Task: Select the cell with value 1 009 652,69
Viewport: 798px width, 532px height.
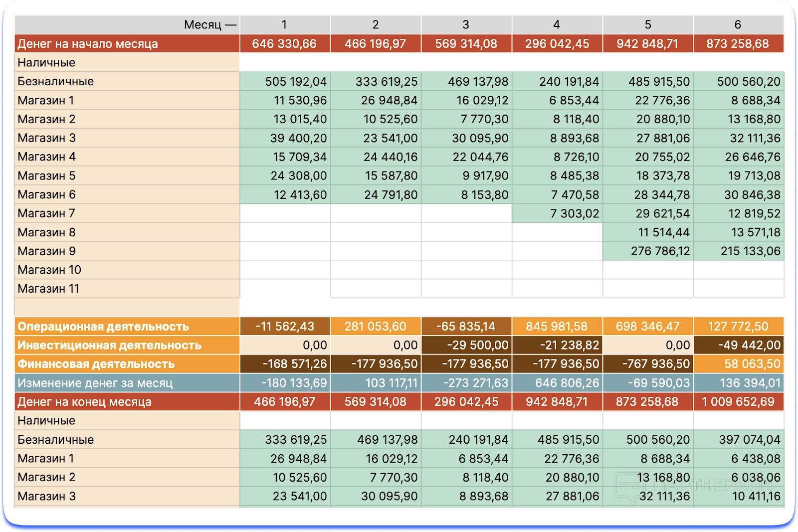Action: (738, 402)
